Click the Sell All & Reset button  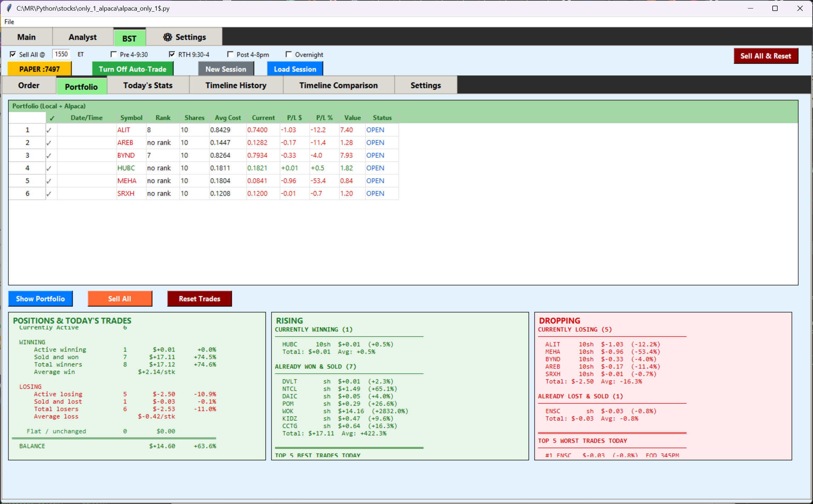pyautogui.click(x=766, y=56)
